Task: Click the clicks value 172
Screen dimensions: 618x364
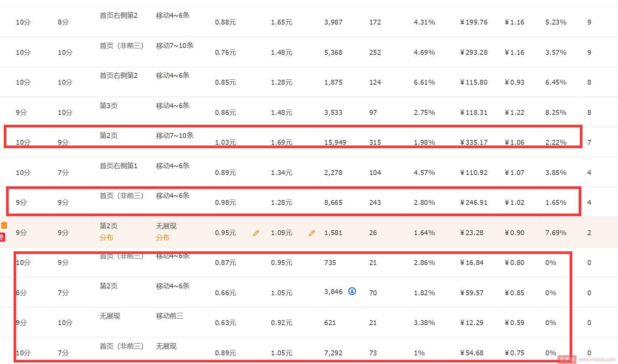Action: (375, 22)
